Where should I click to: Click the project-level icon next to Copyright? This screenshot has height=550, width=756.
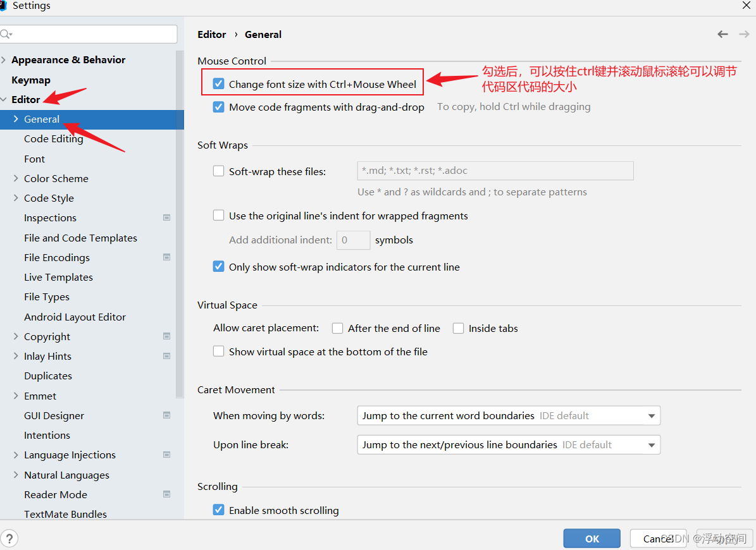[x=167, y=336]
